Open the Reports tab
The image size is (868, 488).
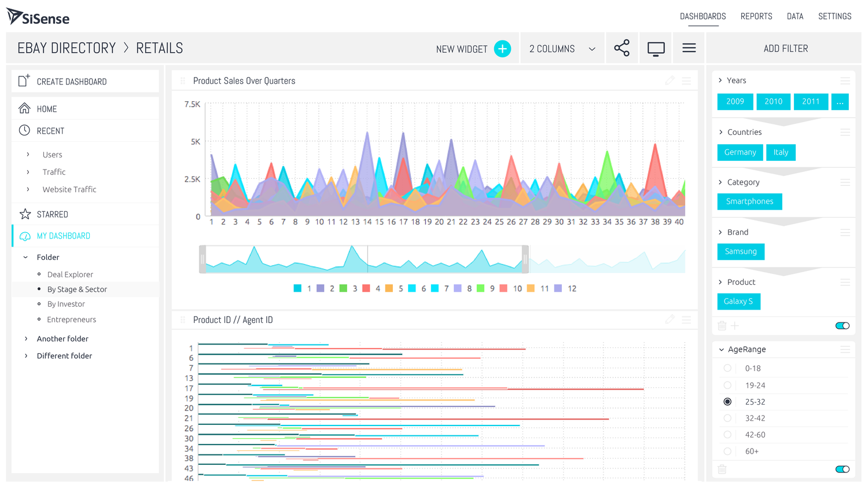[x=756, y=16]
